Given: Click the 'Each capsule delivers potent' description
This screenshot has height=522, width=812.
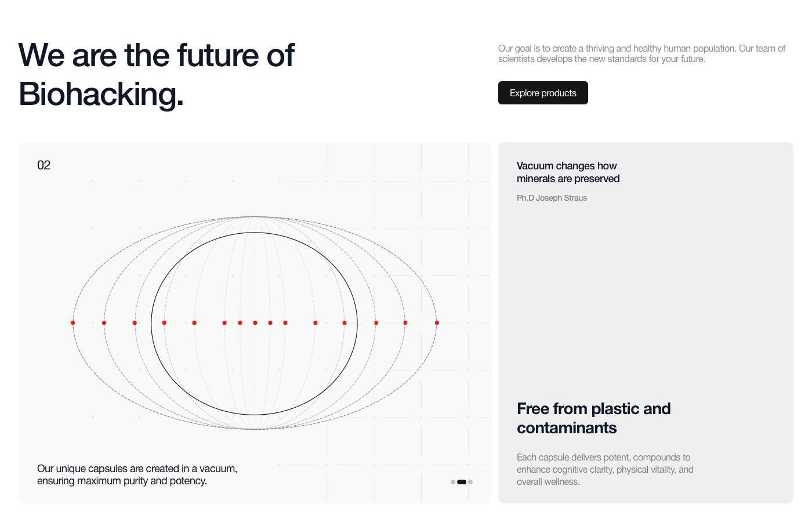Looking at the screenshot, I should [x=605, y=469].
